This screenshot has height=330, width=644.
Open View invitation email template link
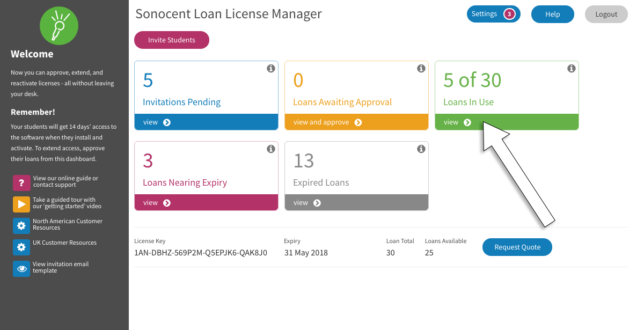(x=61, y=267)
